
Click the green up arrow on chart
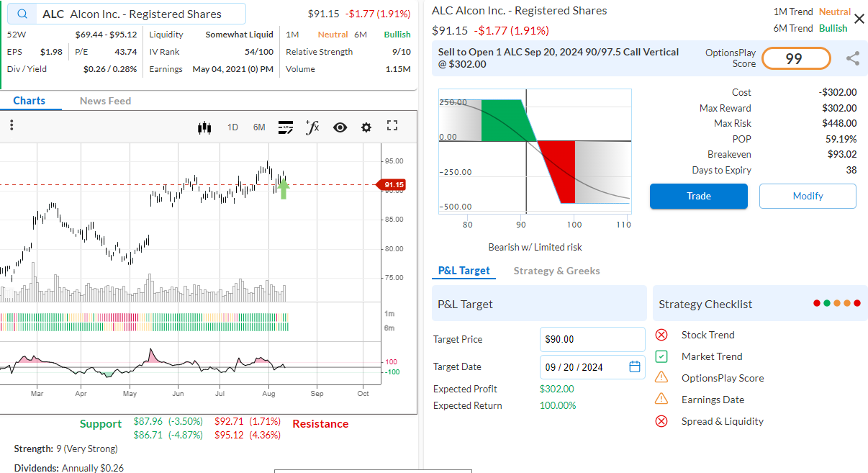pos(284,189)
